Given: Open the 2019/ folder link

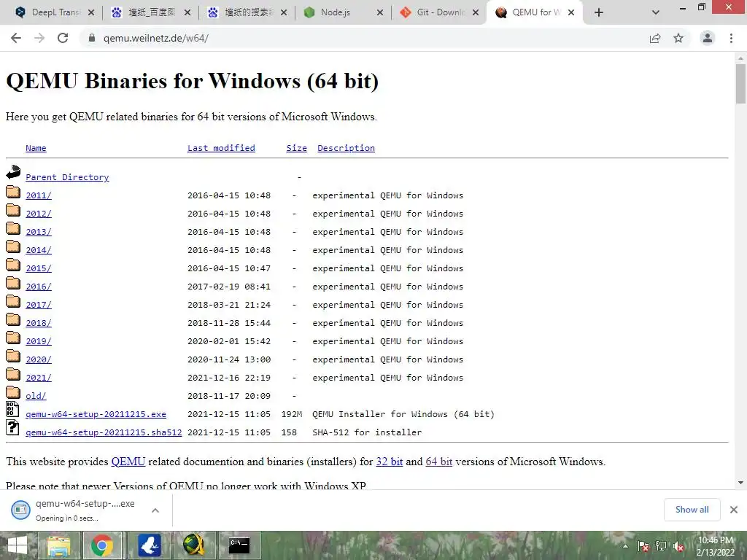Looking at the screenshot, I should click(x=39, y=341).
